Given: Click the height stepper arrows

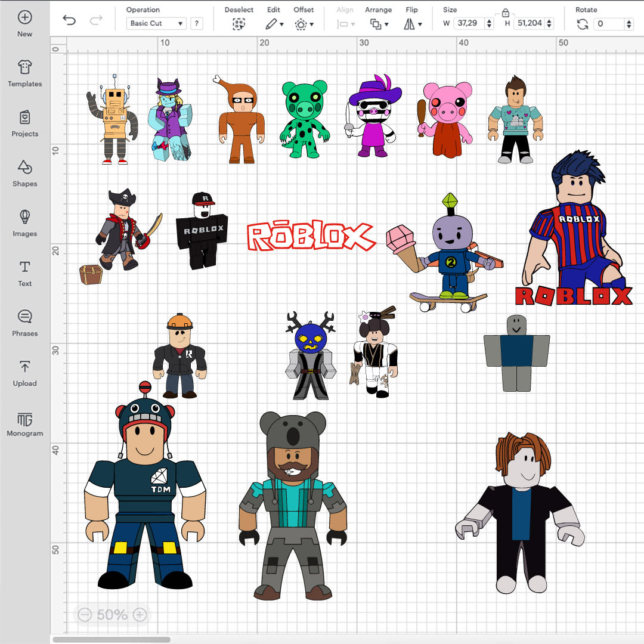Looking at the screenshot, I should coord(549,23).
